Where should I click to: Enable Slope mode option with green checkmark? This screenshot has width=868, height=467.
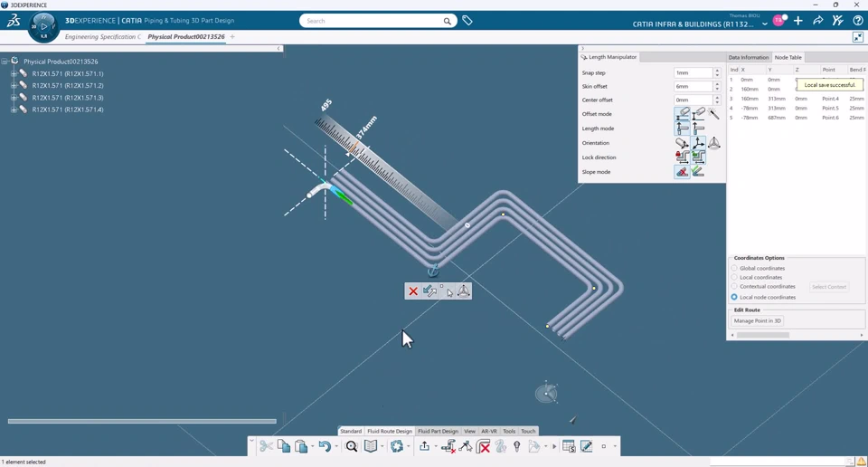point(698,172)
